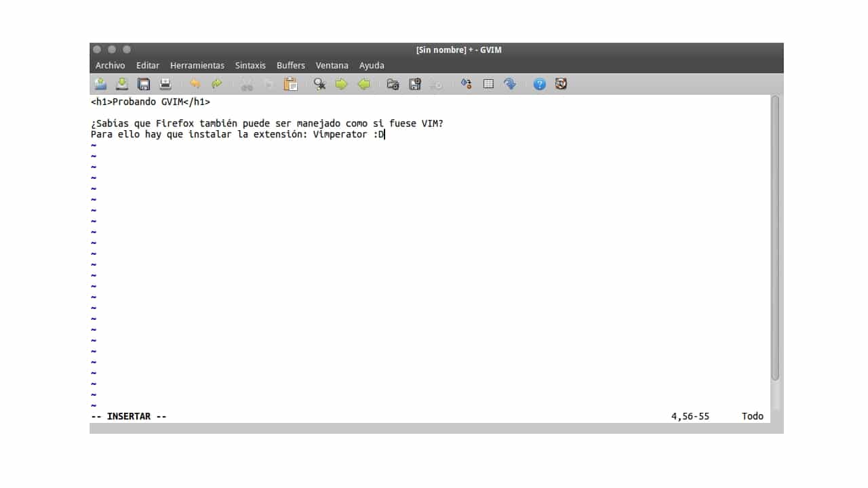Screen dimensions: 868x488
Task: Click the vertical scrollbar thumb
Action: (x=776, y=238)
